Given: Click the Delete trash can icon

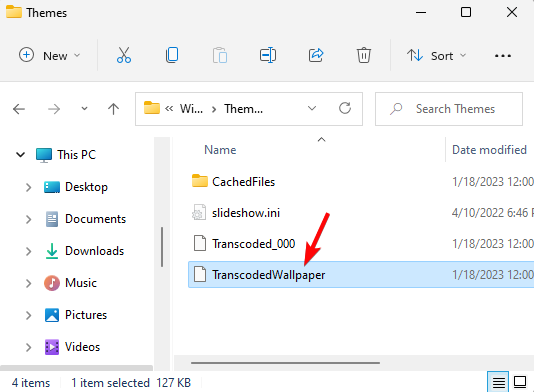Looking at the screenshot, I should (364, 55).
